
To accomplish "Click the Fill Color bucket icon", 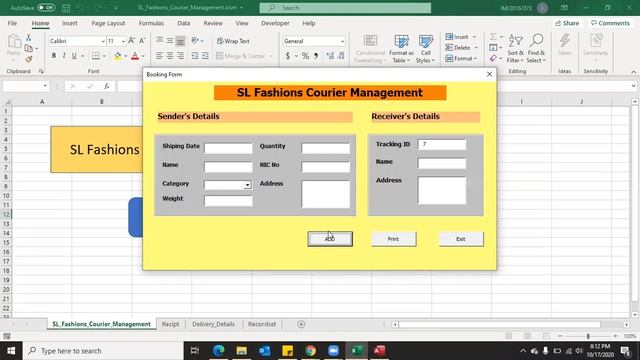I will (x=118, y=56).
